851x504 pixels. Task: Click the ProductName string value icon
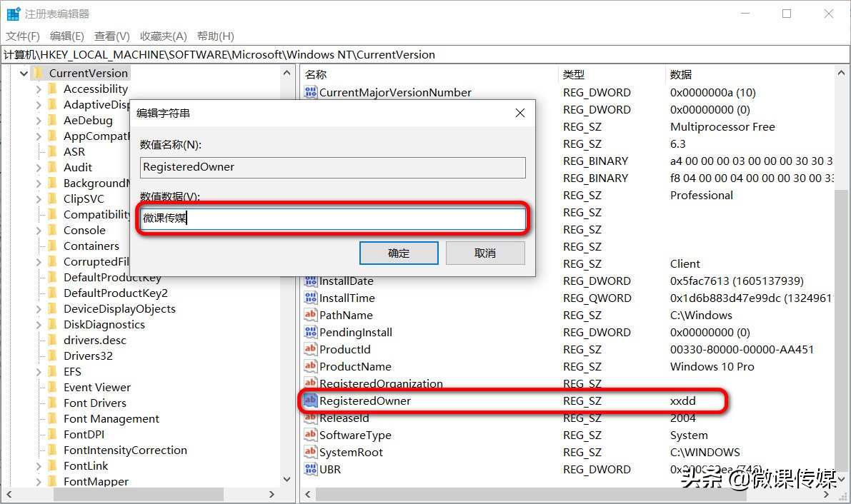(x=310, y=366)
